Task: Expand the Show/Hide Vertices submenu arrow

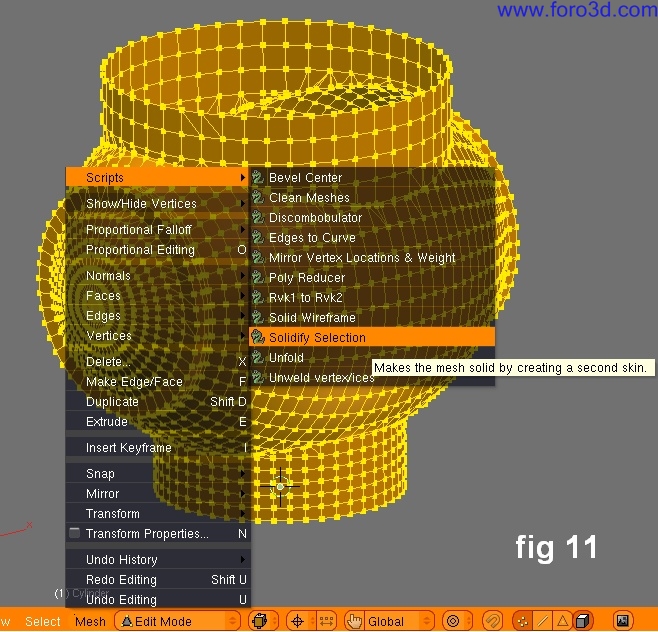Action: point(243,204)
